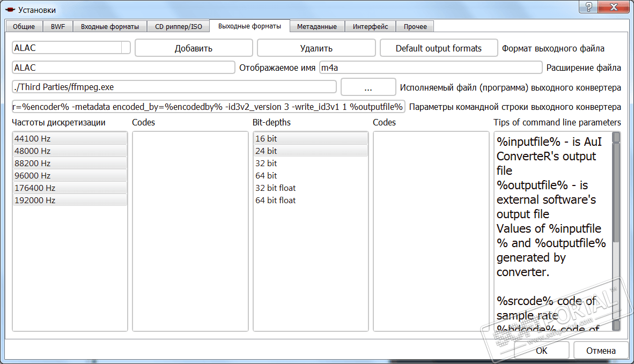Click the Добавить button
This screenshot has height=364, width=634.
coord(194,48)
